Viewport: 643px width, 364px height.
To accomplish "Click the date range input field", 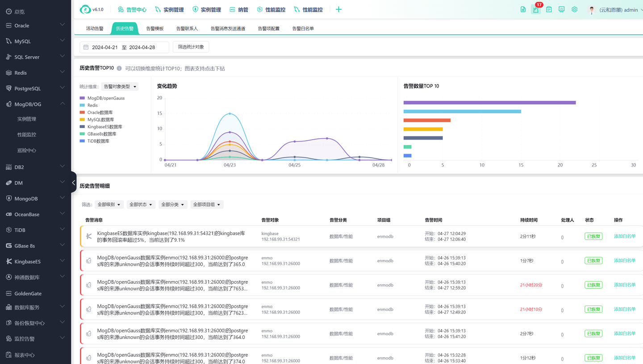I will pyautogui.click(x=124, y=47).
